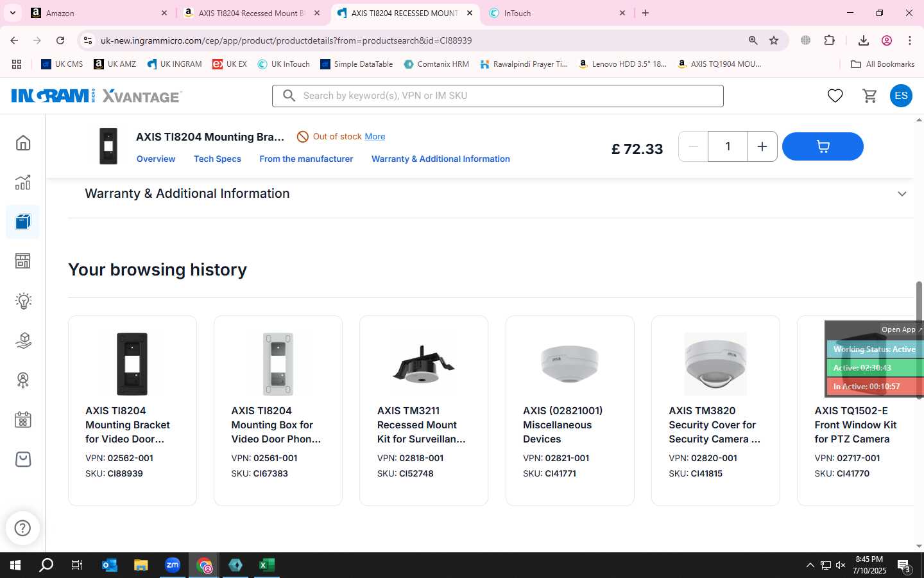Open the help question mark button
The height and width of the screenshot is (578, 924).
tap(22, 528)
